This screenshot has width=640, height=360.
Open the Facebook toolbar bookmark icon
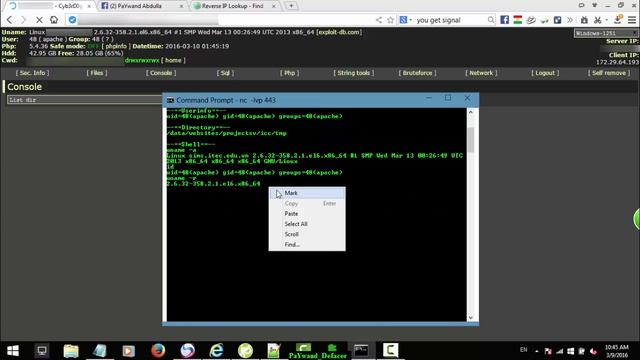[x=504, y=20]
